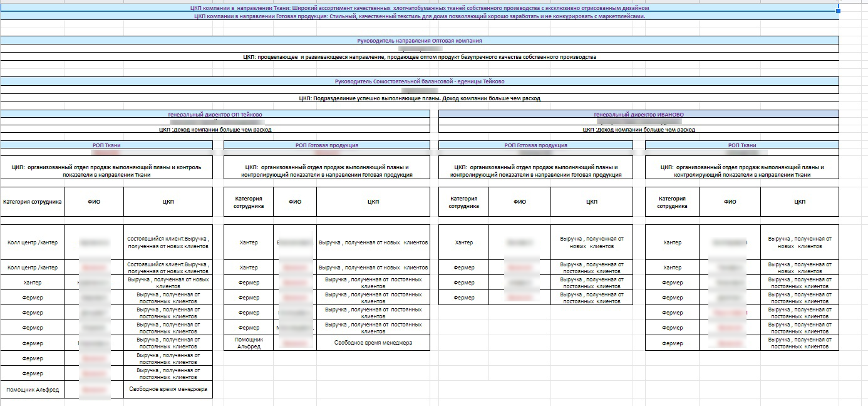Select cell 'ЦКП: процветающее и развивающееся направление'
The image size is (868, 406).
pyautogui.click(x=419, y=57)
